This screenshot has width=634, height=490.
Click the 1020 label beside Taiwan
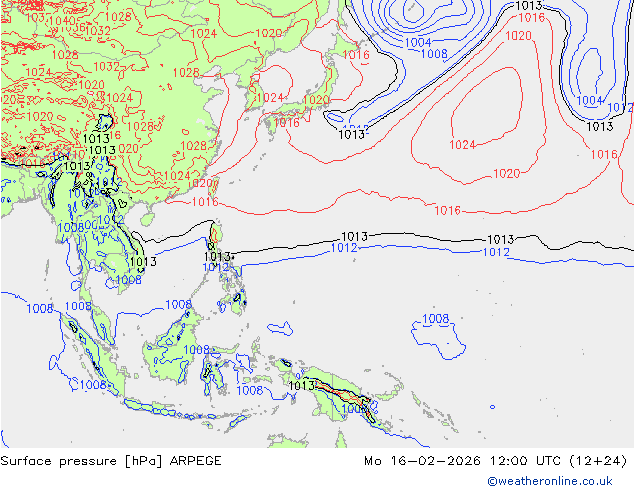[x=201, y=183]
